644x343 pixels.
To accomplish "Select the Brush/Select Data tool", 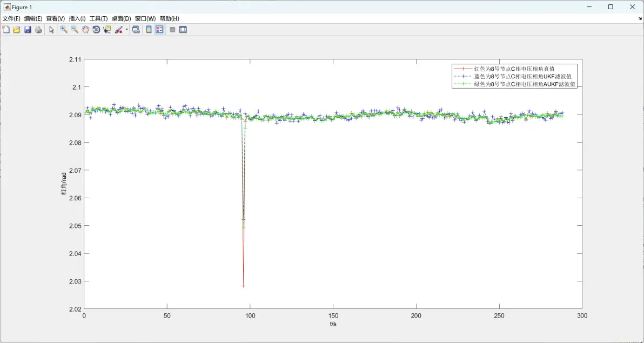I will 119,30.
